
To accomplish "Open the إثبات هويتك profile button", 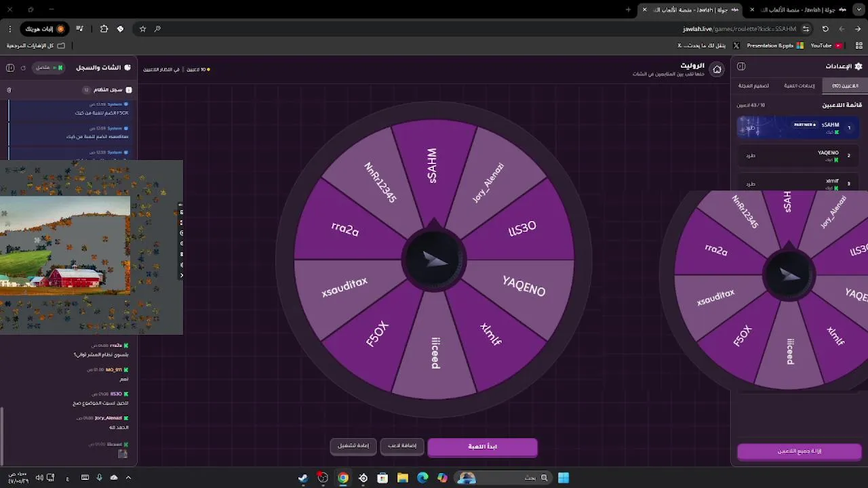I will point(45,29).
